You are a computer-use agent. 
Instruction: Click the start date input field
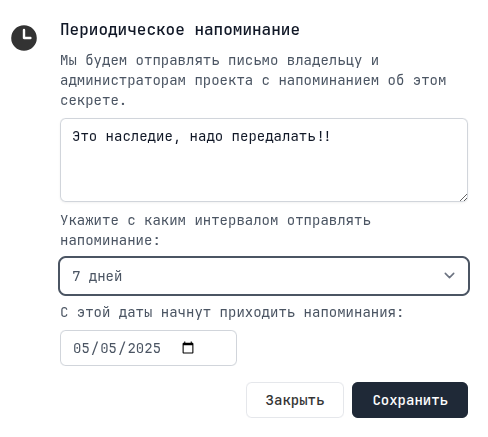[x=148, y=348]
